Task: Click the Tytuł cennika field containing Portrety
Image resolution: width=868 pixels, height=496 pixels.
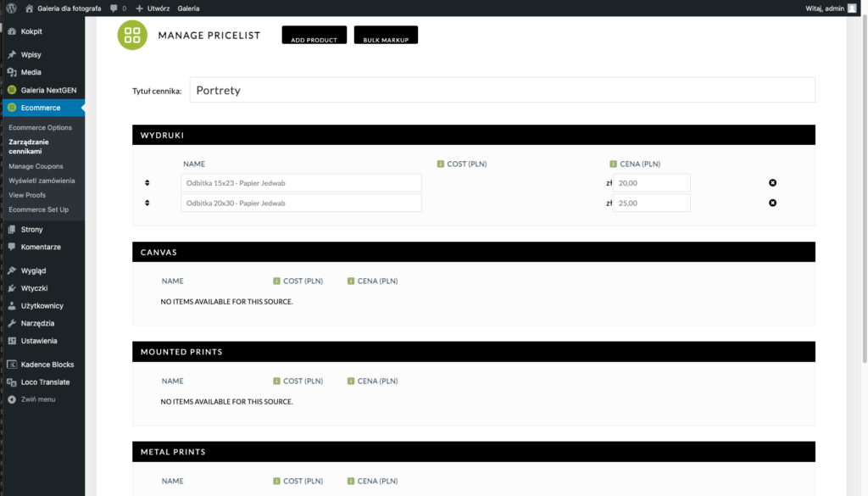Action: click(x=502, y=90)
